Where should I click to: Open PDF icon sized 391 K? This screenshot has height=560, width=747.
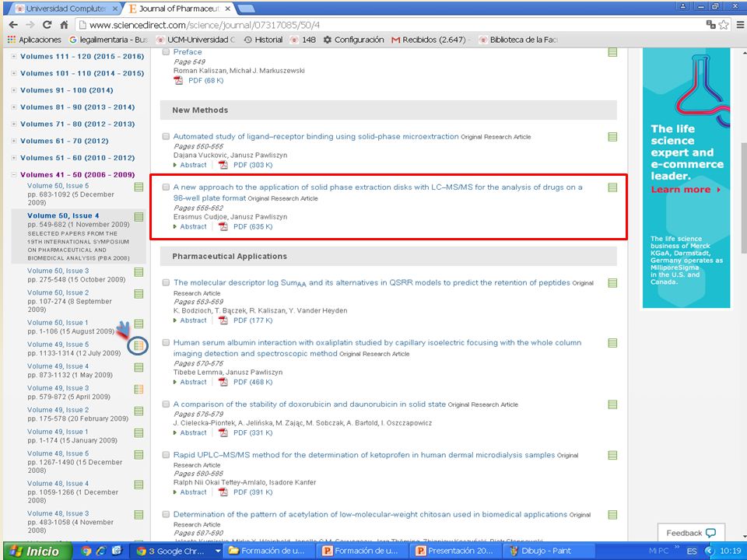[x=223, y=492]
